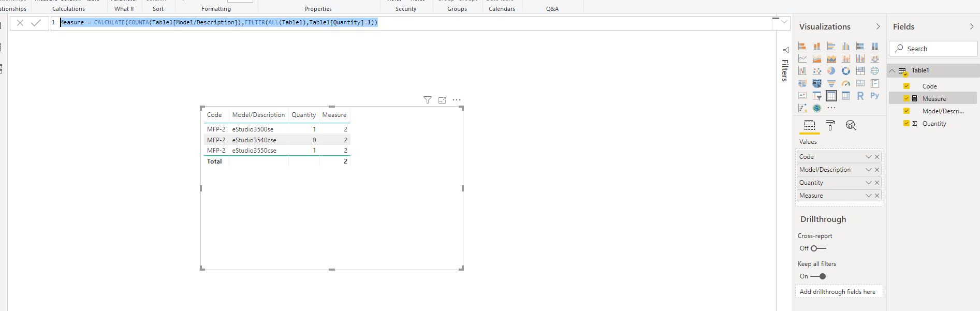Select the gauge visual

(846, 83)
